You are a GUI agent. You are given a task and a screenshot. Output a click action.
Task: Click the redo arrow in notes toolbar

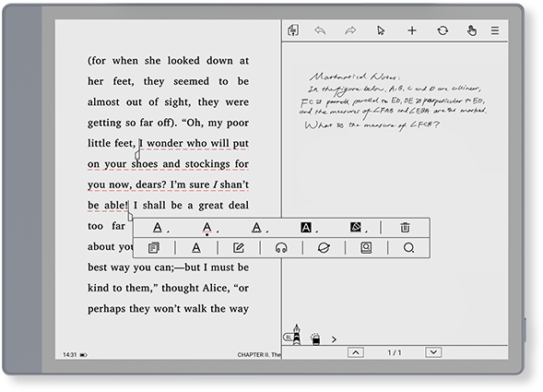point(350,30)
